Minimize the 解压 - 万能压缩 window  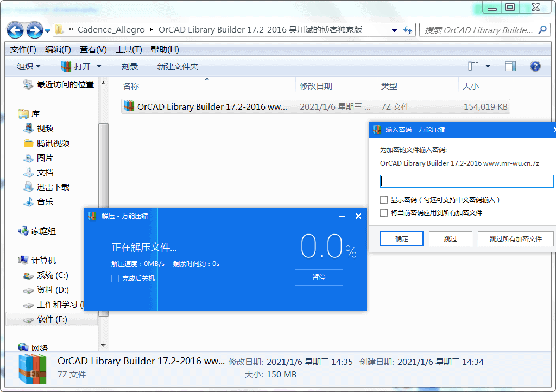pyautogui.click(x=342, y=216)
